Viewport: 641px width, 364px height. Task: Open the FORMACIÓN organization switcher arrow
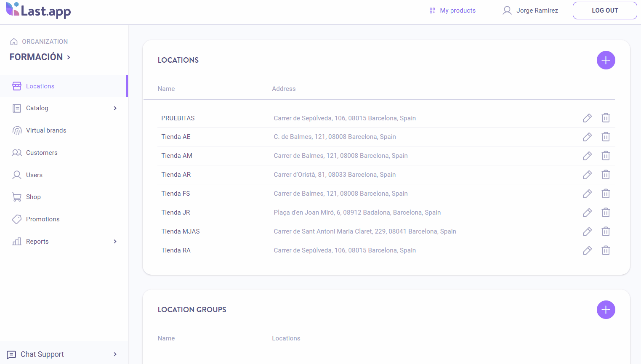coord(69,57)
